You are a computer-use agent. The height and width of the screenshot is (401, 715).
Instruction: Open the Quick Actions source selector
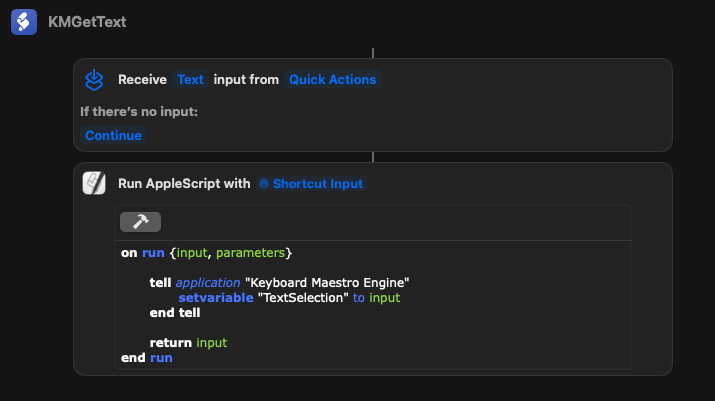coord(332,79)
